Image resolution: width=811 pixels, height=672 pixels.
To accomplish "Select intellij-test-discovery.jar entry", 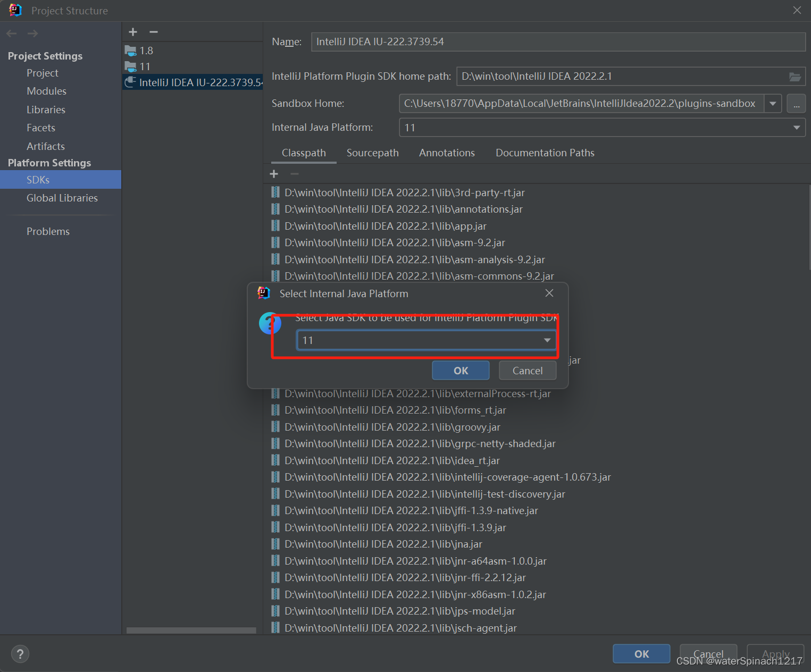I will click(x=425, y=494).
